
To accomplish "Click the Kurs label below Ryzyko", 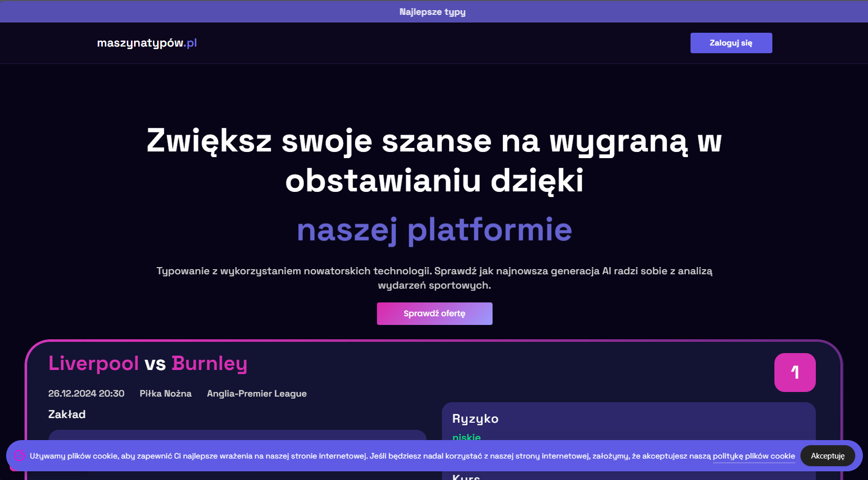I will (x=465, y=476).
